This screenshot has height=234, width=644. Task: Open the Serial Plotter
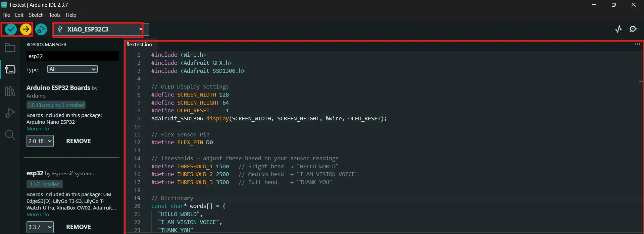618,29
